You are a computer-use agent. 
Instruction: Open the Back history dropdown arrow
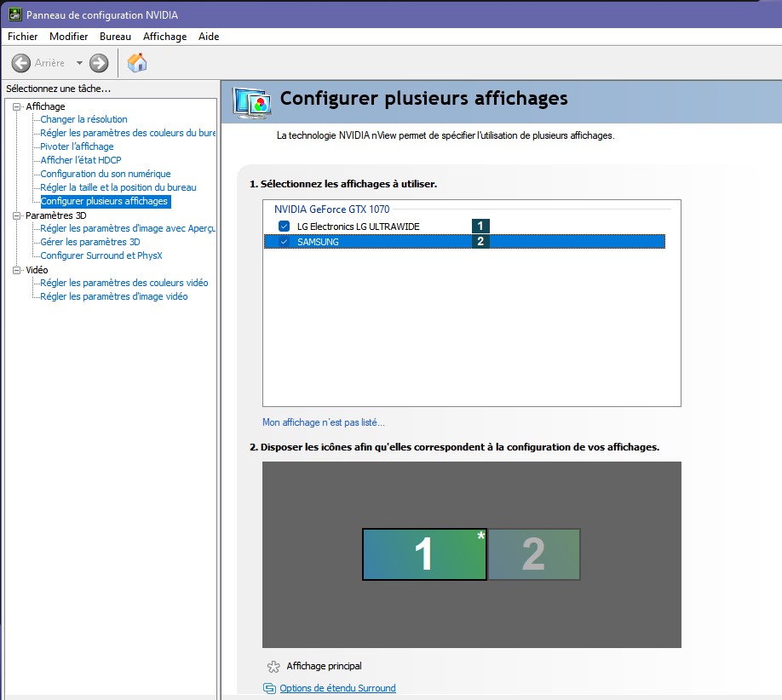(79, 63)
